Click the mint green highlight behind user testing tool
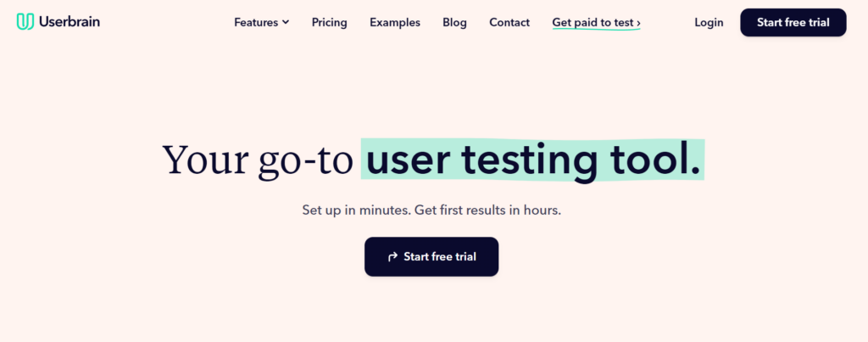The height and width of the screenshot is (342, 868). tap(532, 160)
